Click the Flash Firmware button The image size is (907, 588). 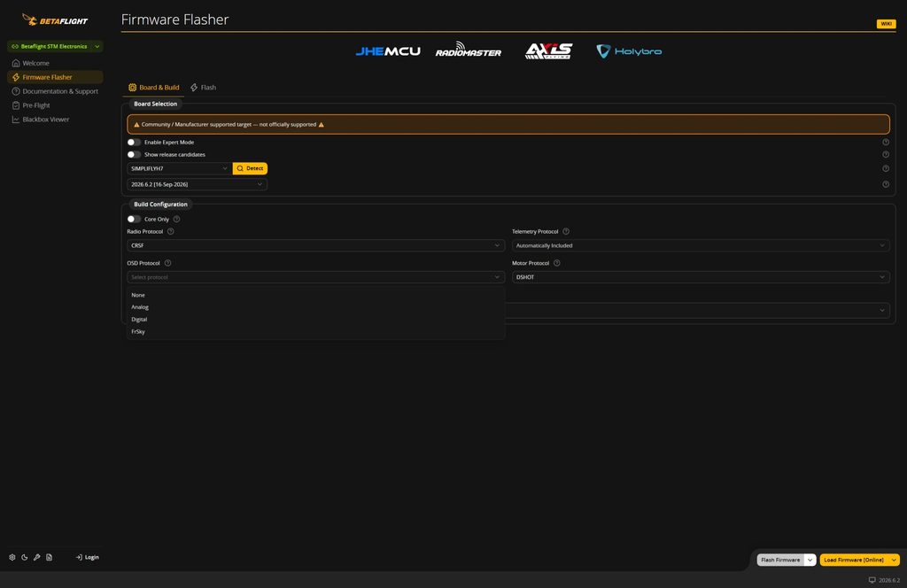coord(780,560)
